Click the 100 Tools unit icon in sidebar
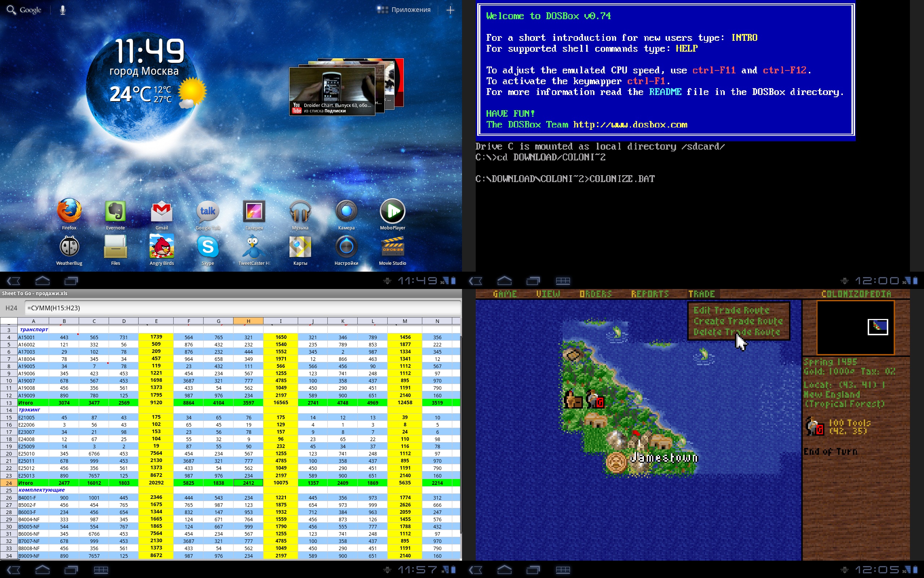924x578 pixels. pyautogui.click(x=814, y=426)
